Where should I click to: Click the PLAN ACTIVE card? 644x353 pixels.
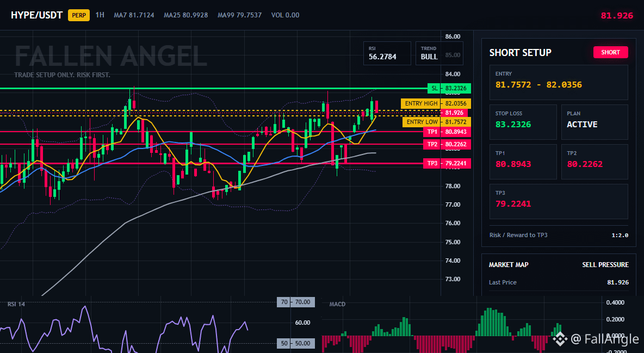click(595, 122)
